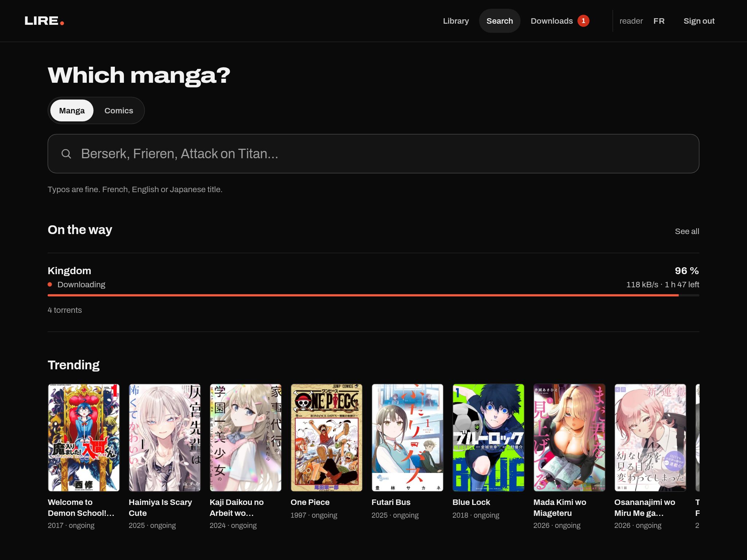Click the 2018 · ongoing text
The width and height of the screenshot is (747, 560).
coord(475,515)
